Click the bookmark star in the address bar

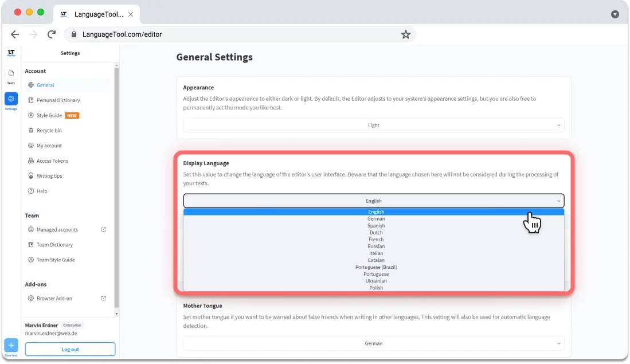(406, 34)
